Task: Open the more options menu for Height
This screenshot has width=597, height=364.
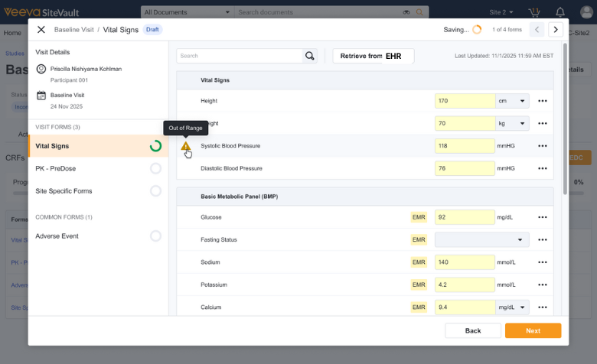Action: (x=543, y=101)
